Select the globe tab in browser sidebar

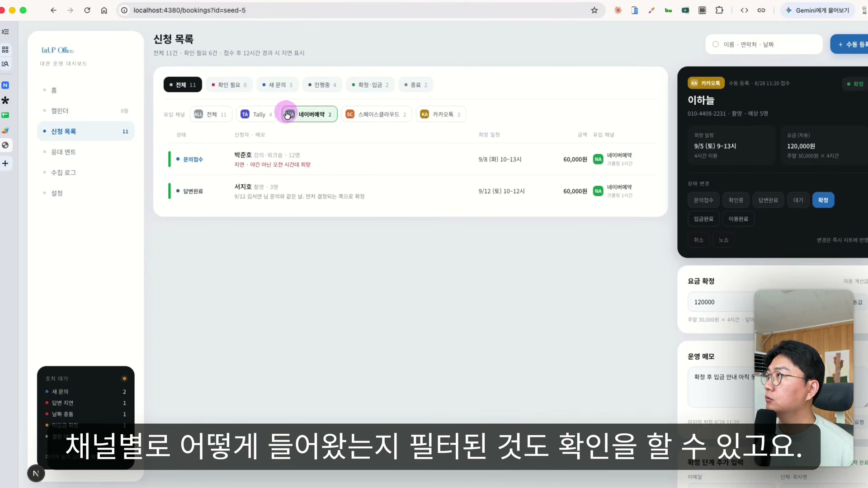coord(5,145)
